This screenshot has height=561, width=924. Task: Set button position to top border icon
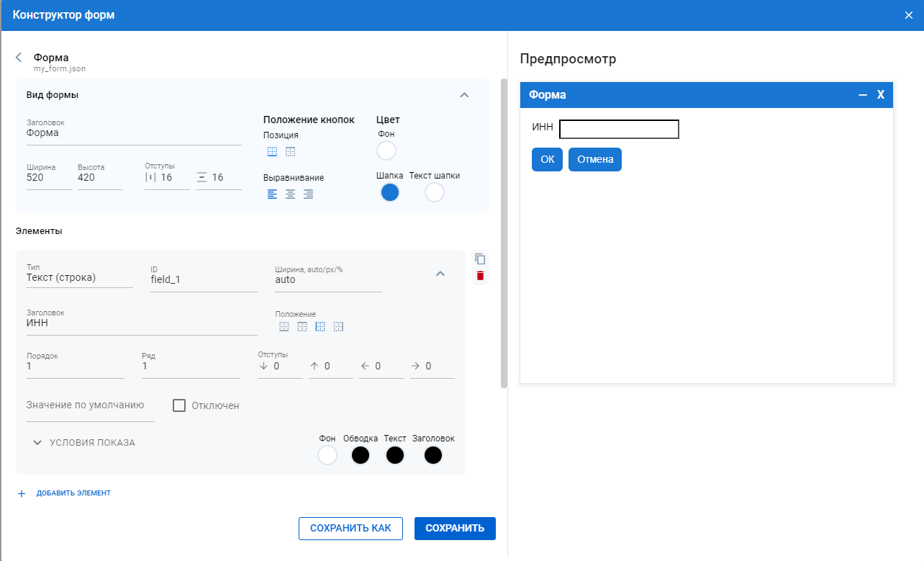(x=290, y=152)
